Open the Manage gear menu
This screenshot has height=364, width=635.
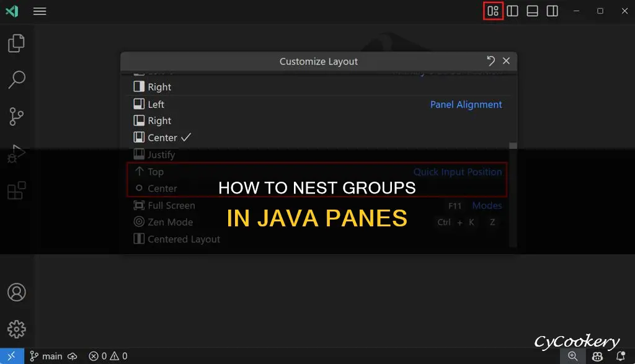pos(17,329)
